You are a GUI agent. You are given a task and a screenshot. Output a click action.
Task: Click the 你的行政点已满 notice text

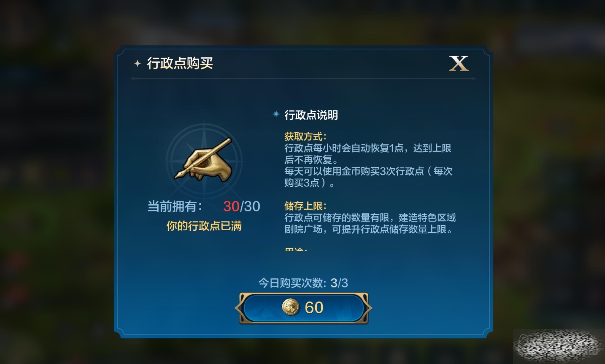tap(204, 226)
